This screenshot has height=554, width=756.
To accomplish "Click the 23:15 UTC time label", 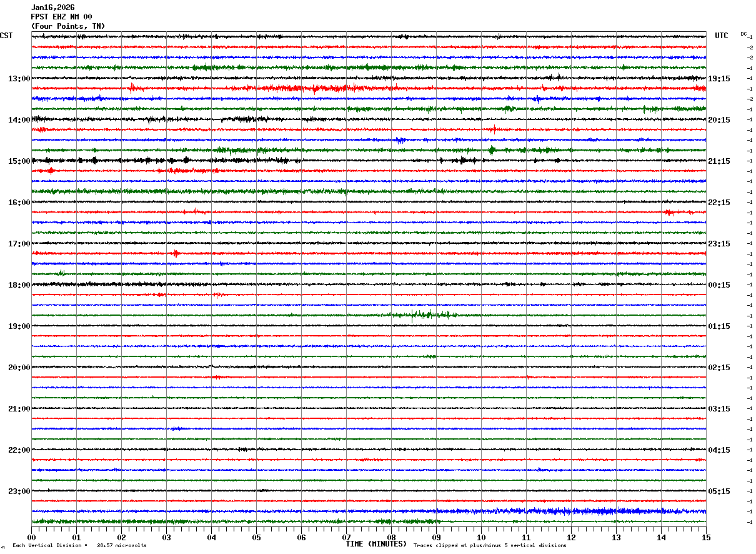I will click(x=719, y=244).
